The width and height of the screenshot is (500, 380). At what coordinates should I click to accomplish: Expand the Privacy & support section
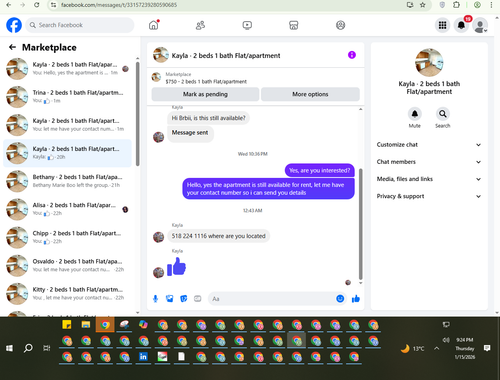coord(429,196)
